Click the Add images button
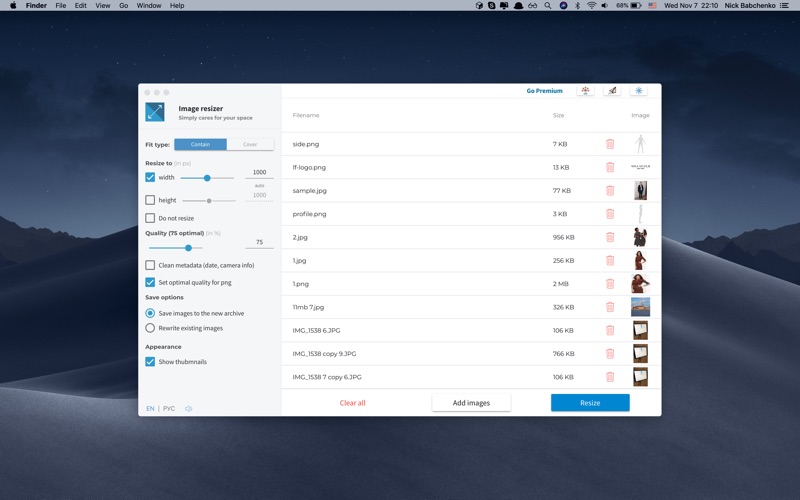The image size is (800, 500). pyautogui.click(x=471, y=403)
